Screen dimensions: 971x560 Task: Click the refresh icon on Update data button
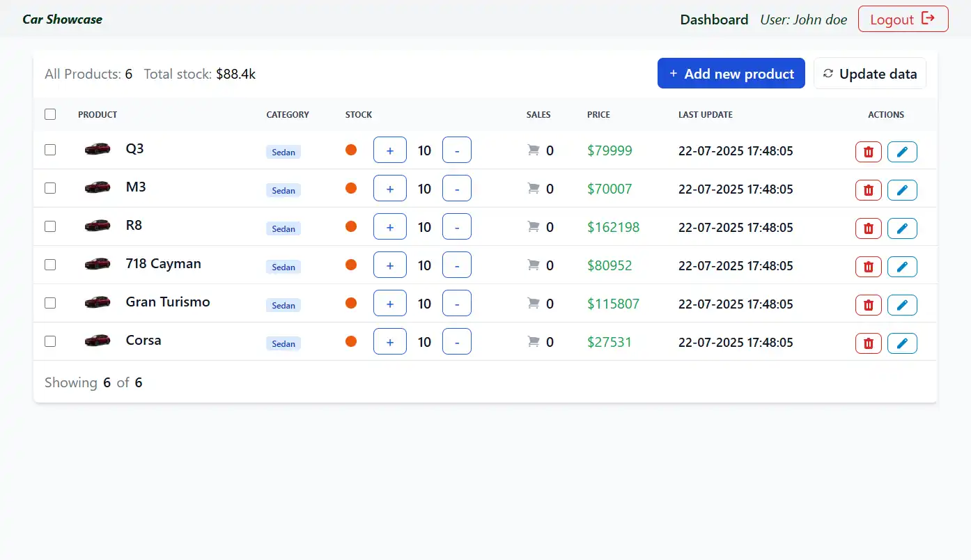coord(828,73)
